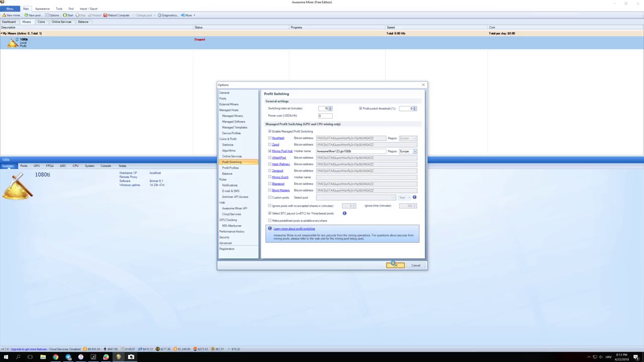Click the gold pickaxe icon of the 1080ti miner row
Screen dimensions: 644x362
coord(13,43)
